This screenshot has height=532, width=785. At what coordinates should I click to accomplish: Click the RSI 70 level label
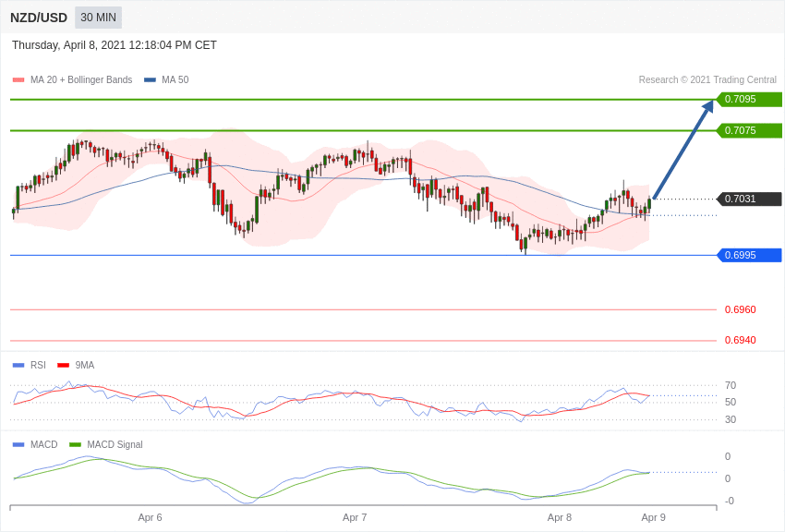click(x=731, y=386)
